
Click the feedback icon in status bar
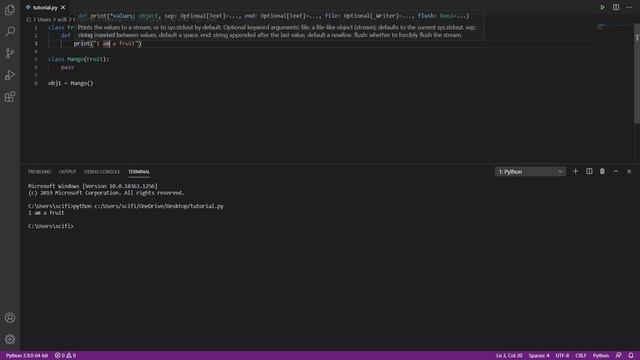tap(618, 356)
